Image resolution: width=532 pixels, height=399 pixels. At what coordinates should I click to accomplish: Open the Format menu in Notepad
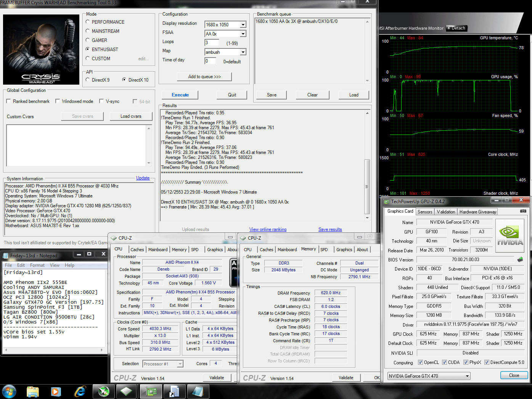click(37, 265)
